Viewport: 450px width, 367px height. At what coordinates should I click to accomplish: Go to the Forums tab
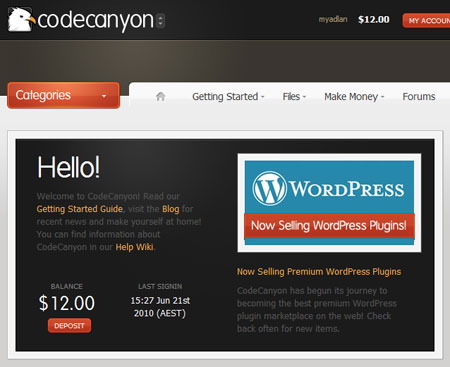point(419,97)
